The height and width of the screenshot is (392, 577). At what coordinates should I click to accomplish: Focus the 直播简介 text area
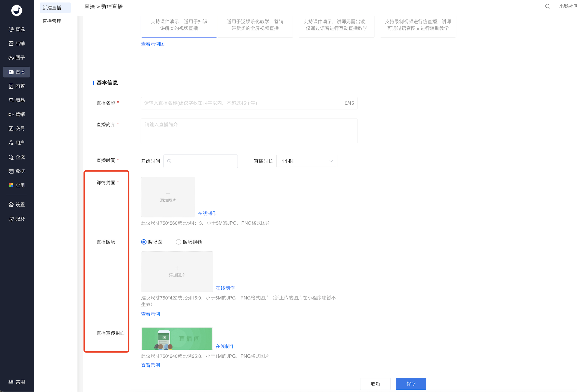pos(249,131)
